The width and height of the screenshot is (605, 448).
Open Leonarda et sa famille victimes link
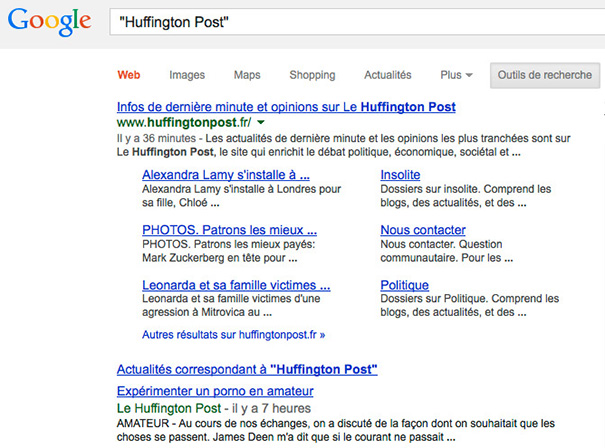pos(236,285)
